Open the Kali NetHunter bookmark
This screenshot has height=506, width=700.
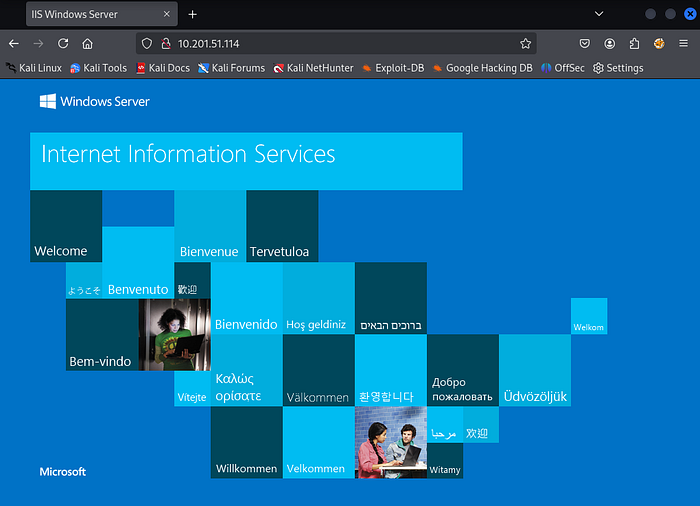313,68
